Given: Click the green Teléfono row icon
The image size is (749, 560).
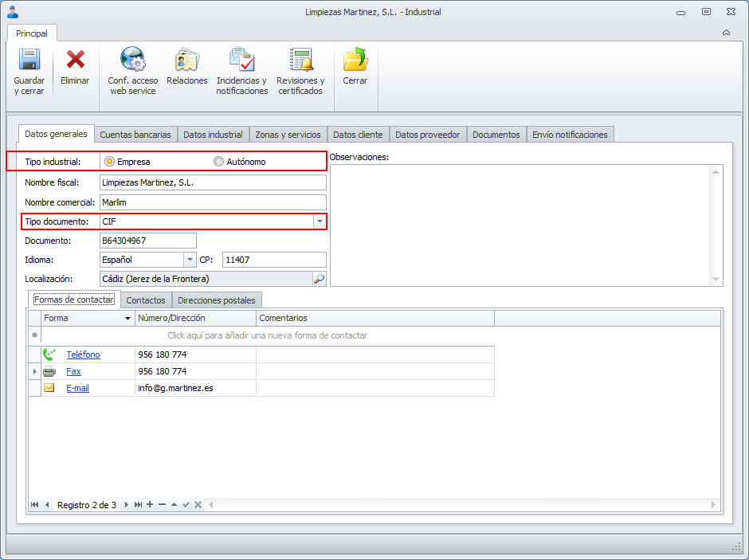Looking at the screenshot, I should tap(49, 354).
